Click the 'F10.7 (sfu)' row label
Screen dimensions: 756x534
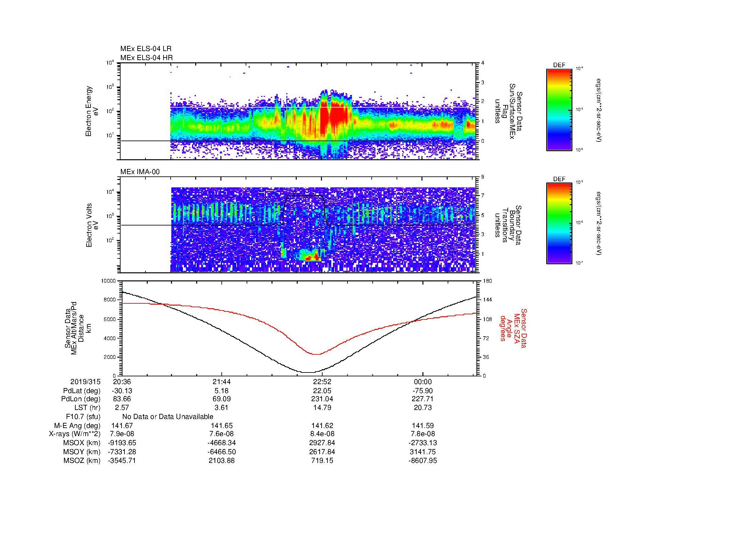[83, 416]
